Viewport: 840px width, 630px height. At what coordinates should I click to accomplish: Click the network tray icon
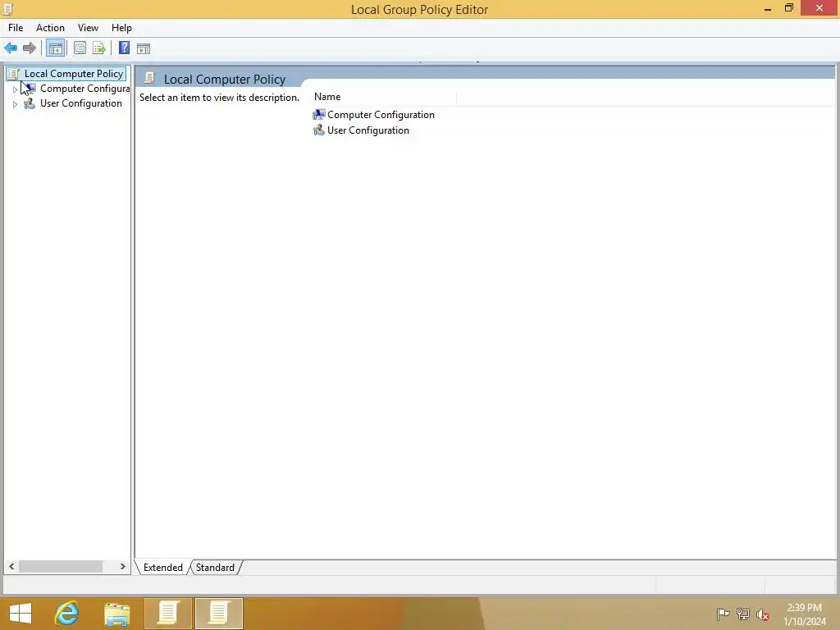point(743,614)
